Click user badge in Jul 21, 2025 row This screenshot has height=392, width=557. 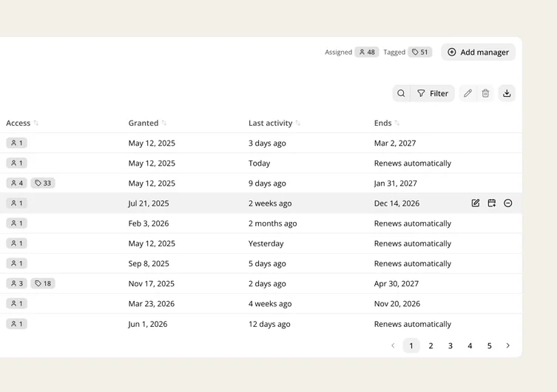click(17, 203)
